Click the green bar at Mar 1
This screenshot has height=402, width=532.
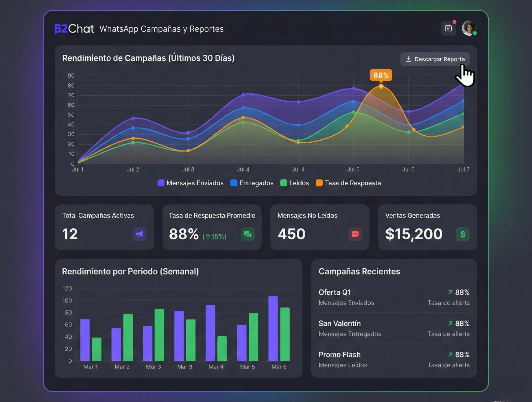[97, 349]
